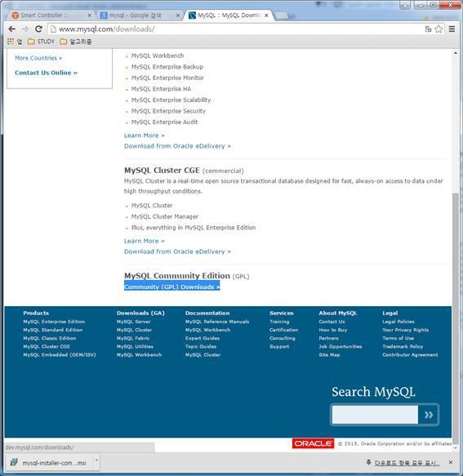
Task: Submit the Search MySQL arrow button
Action: pyautogui.click(x=429, y=415)
